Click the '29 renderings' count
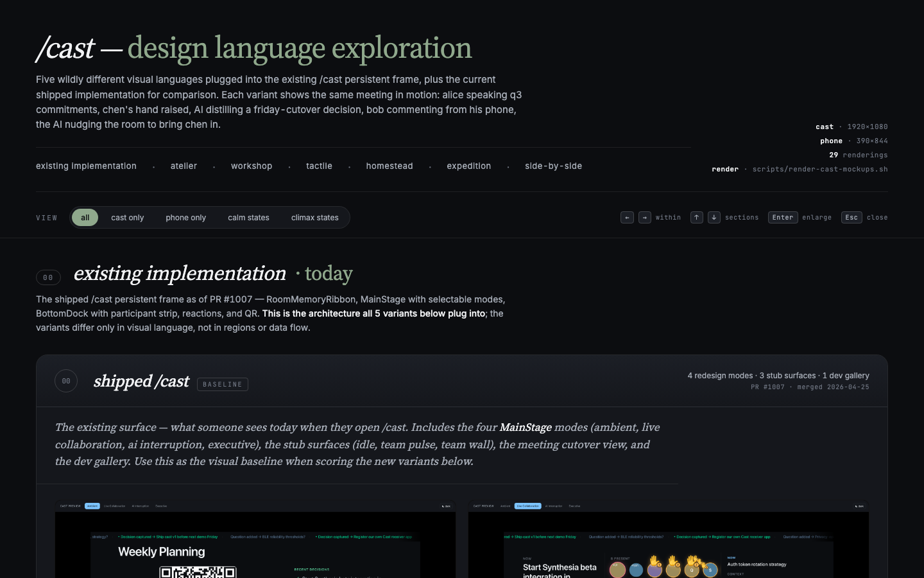 pyautogui.click(x=859, y=155)
